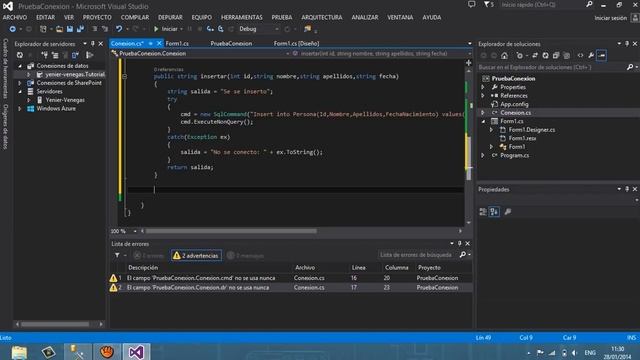Image resolution: width=640 pixels, height=360 pixels.
Task: Toggle auto-hide pin on Explorador de soluciones
Action: click(x=627, y=44)
